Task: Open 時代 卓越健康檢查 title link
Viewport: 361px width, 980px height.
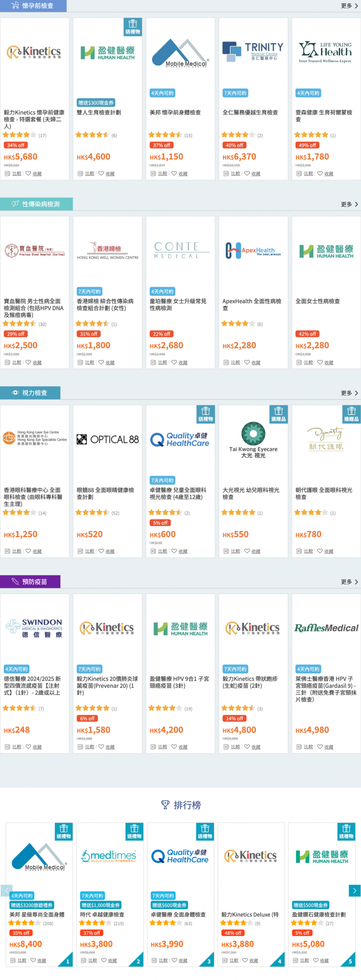Action: click(102, 914)
